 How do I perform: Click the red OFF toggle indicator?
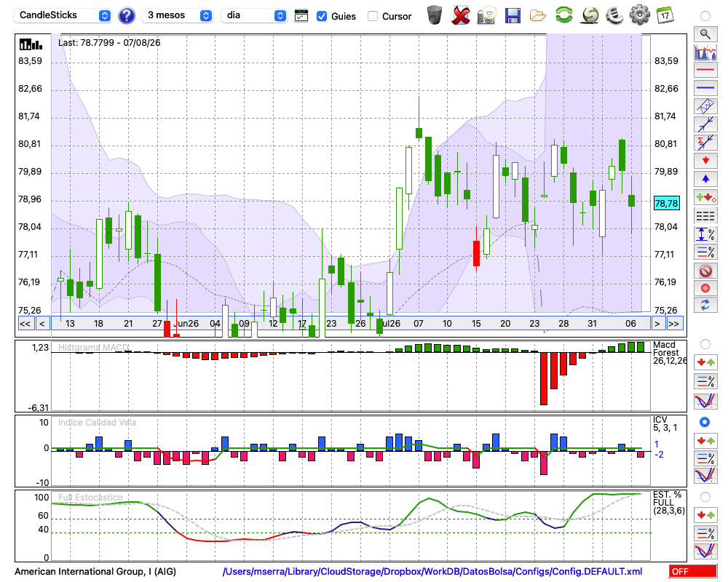(x=693, y=571)
